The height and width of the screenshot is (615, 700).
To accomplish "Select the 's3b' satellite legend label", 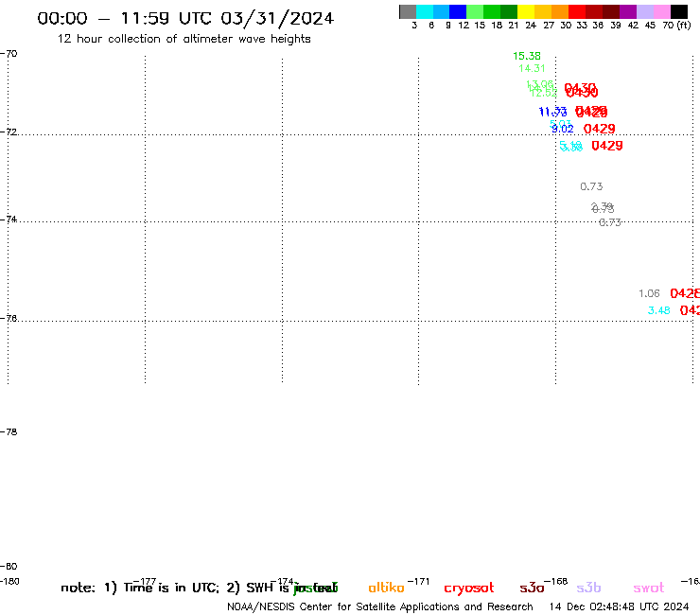I will 588,588.
